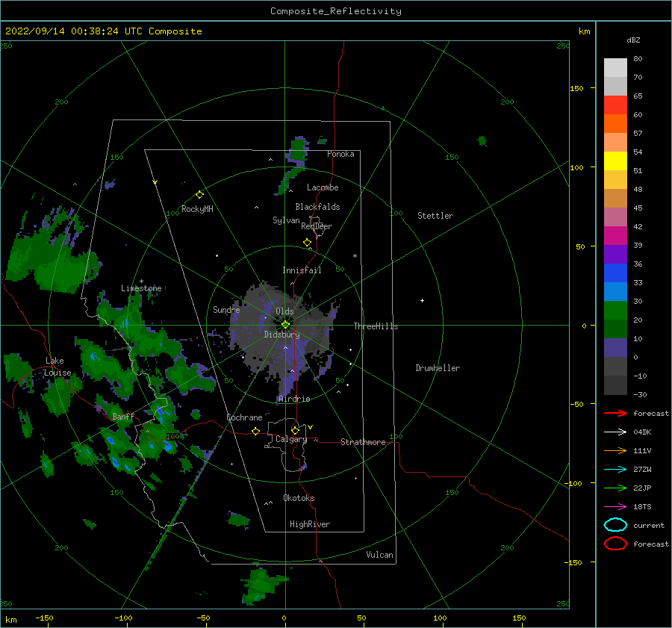This screenshot has height=628, width=672.
Task: Click the Okotoks label
Action: (x=299, y=498)
